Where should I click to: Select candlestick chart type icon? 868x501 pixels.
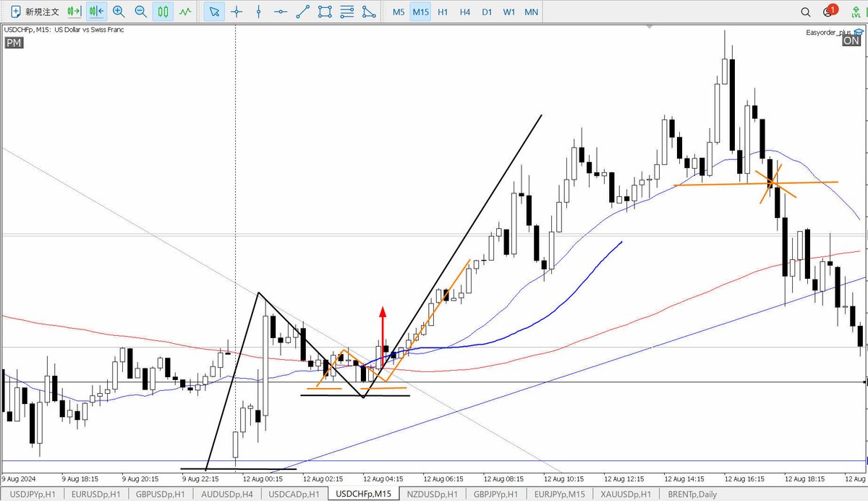[163, 12]
